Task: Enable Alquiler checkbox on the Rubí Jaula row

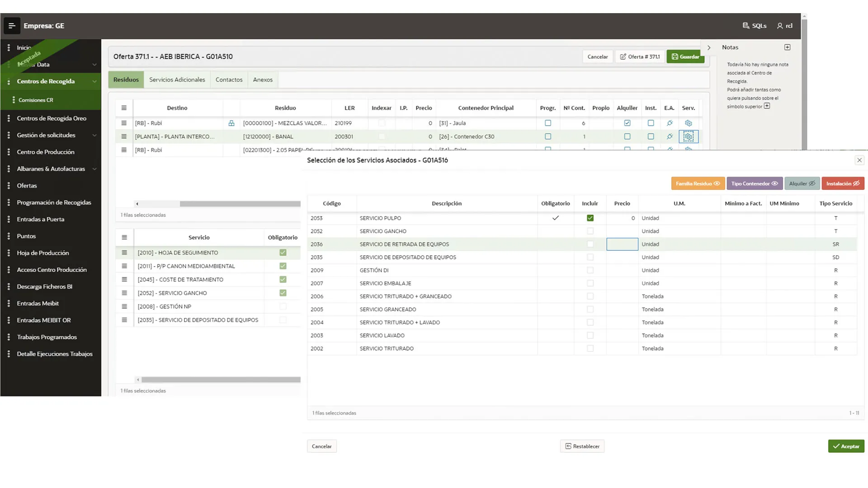Action: coord(627,123)
